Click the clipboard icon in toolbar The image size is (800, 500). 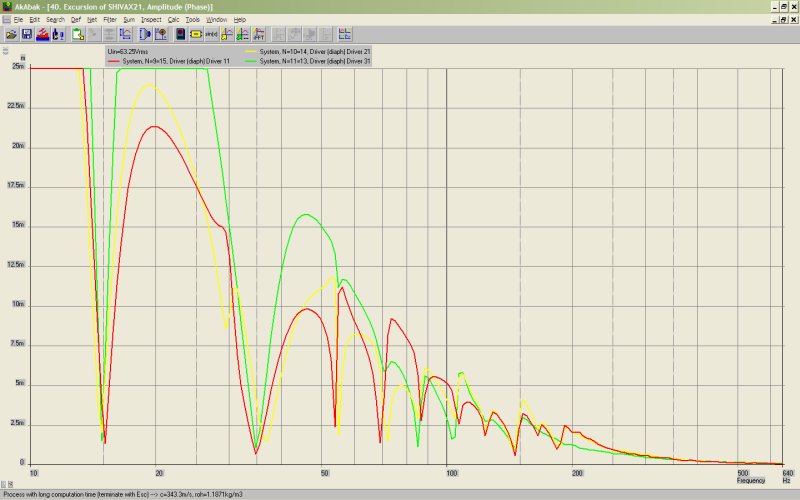point(77,34)
